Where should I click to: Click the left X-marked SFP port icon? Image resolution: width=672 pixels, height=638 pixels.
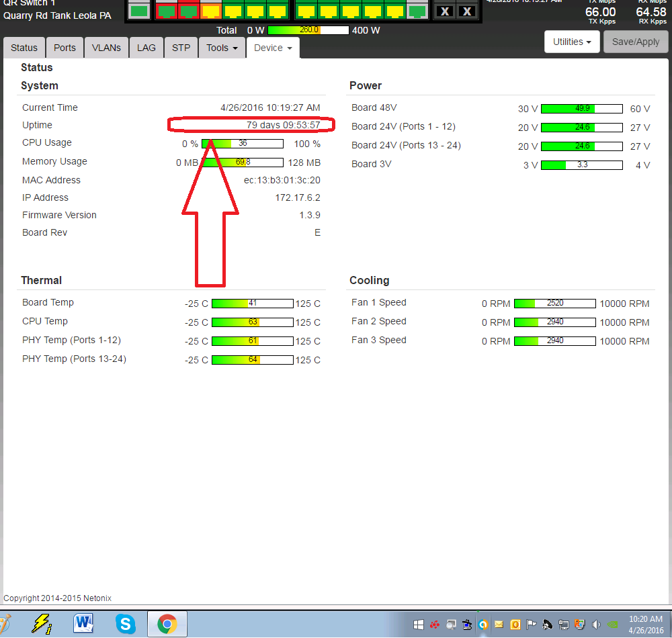pos(444,11)
